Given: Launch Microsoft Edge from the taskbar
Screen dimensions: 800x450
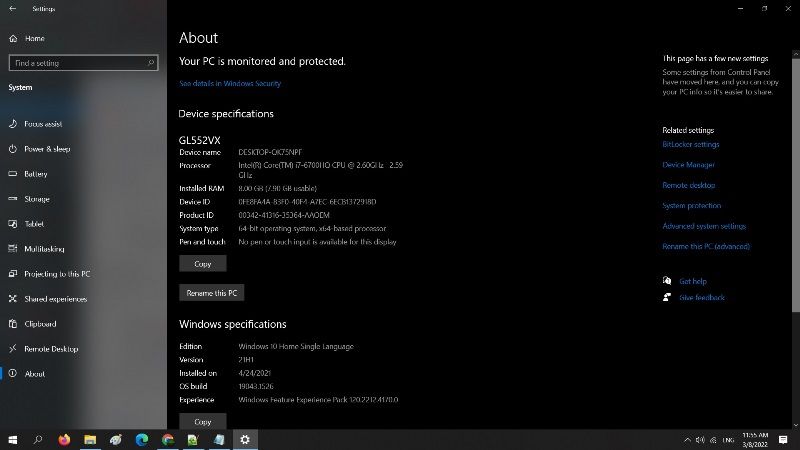Looking at the screenshot, I should click(x=142, y=439).
